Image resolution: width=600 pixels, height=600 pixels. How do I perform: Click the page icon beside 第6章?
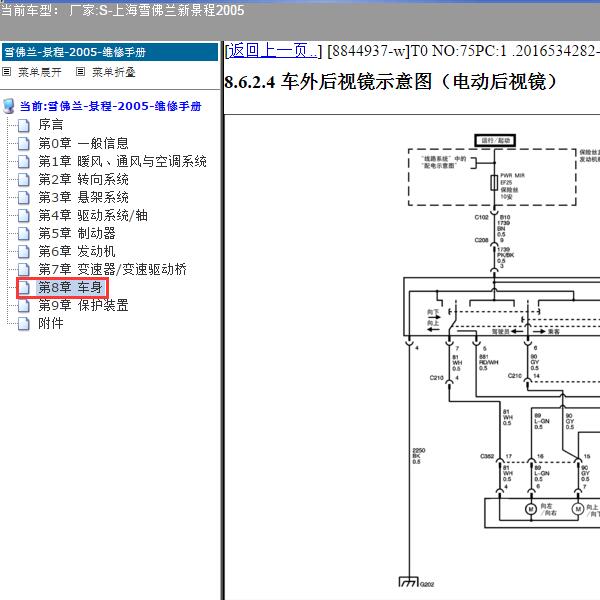click(24, 251)
